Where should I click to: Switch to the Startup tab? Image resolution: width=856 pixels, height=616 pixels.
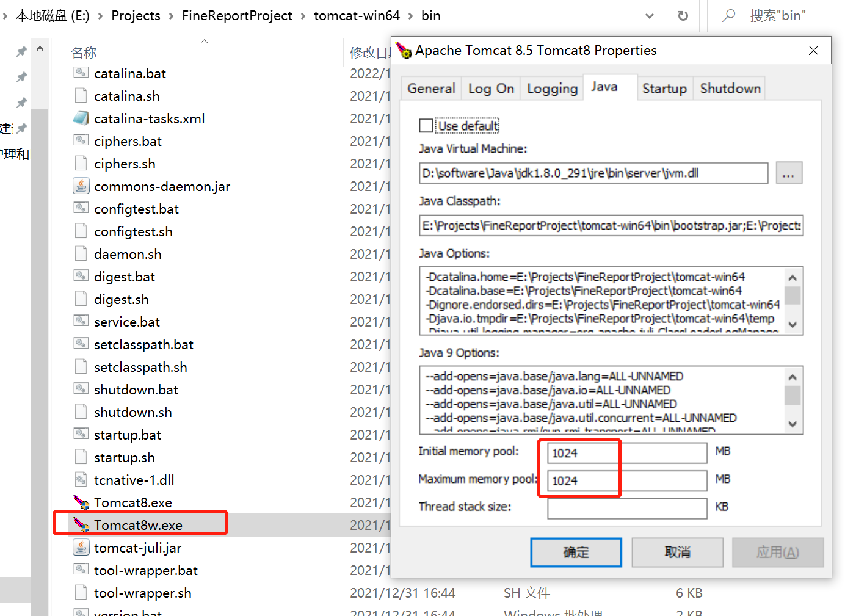[x=664, y=89]
